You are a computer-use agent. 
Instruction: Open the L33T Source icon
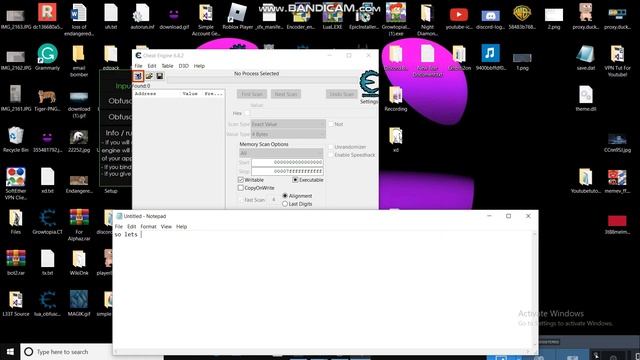tap(16, 303)
